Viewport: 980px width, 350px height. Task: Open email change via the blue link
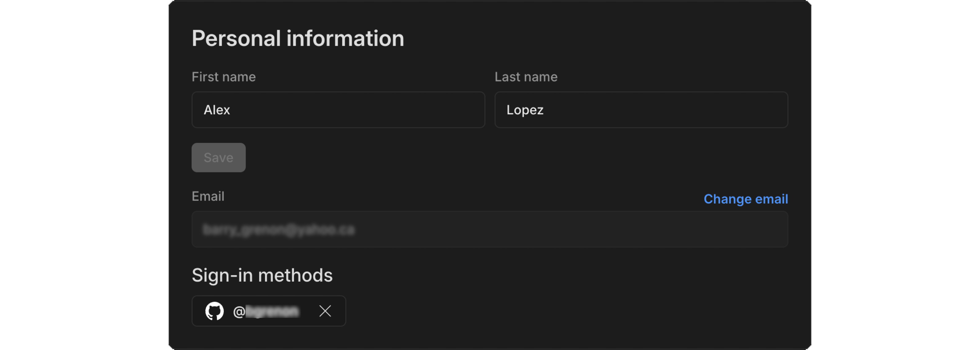click(x=746, y=199)
